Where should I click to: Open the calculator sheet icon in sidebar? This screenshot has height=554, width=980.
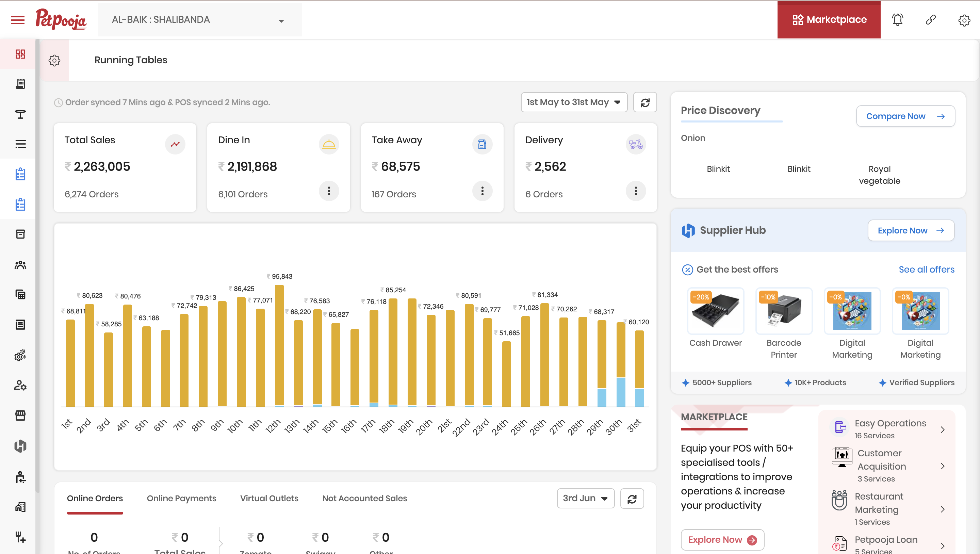tap(20, 294)
